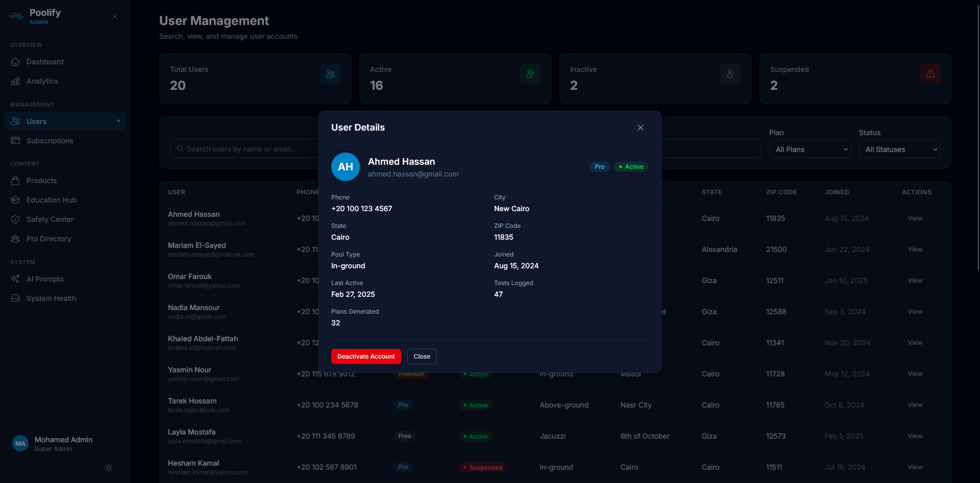Open View link for Tarek Hossam
This screenshot has width=980, height=483.
(x=915, y=405)
